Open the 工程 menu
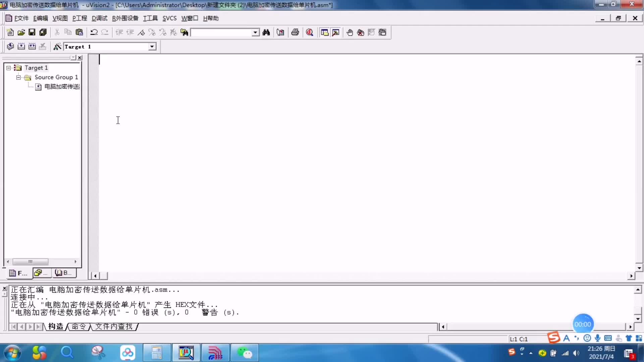The width and height of the screenshot is (644, 362). click(x=79, y=18)
